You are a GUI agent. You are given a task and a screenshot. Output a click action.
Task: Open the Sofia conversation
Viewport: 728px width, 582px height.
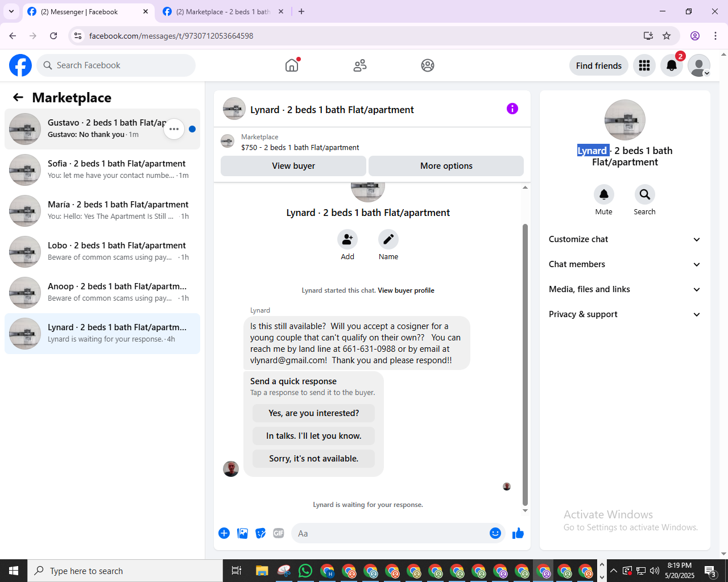click(102, 170)
